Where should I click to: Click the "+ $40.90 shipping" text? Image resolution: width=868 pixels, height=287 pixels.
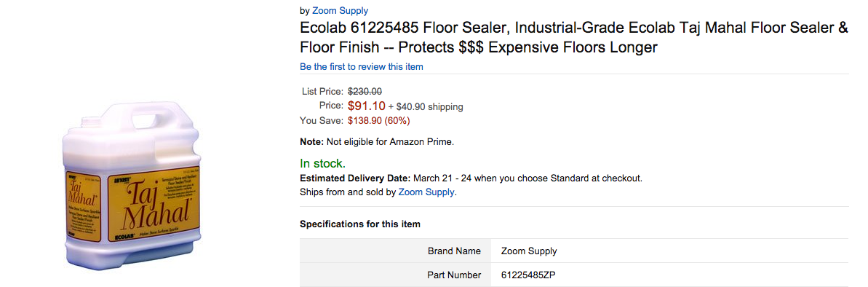(x=426, y=106)
